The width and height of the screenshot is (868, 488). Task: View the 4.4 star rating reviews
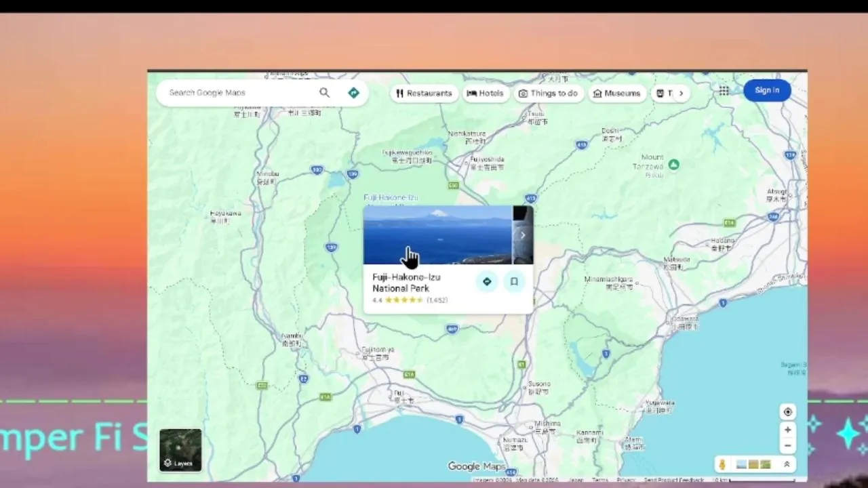click(410, 300)
